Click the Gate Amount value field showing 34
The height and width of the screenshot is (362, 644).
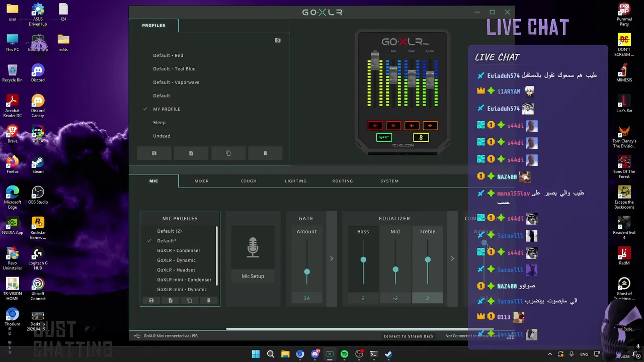[306, 298]
